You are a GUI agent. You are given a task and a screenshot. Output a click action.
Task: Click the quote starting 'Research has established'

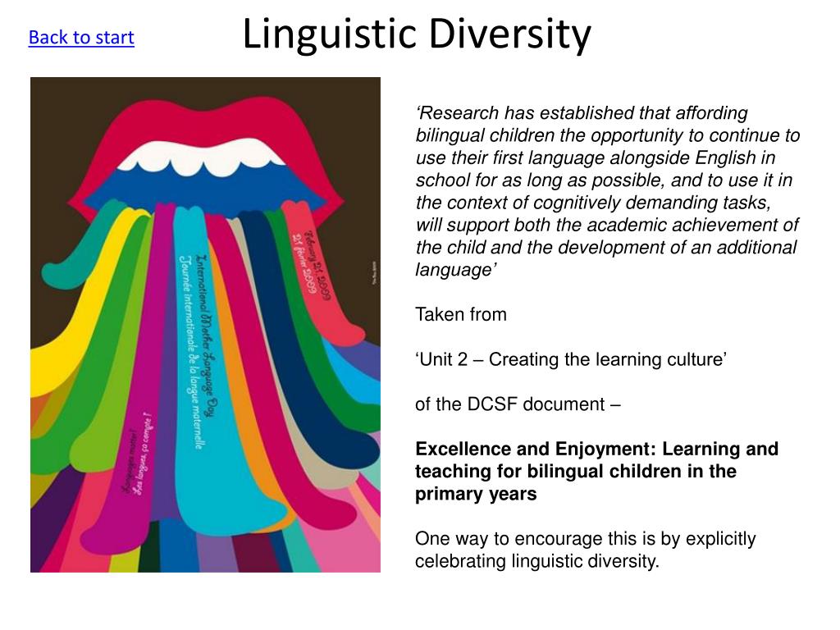(x=608, y=191)
